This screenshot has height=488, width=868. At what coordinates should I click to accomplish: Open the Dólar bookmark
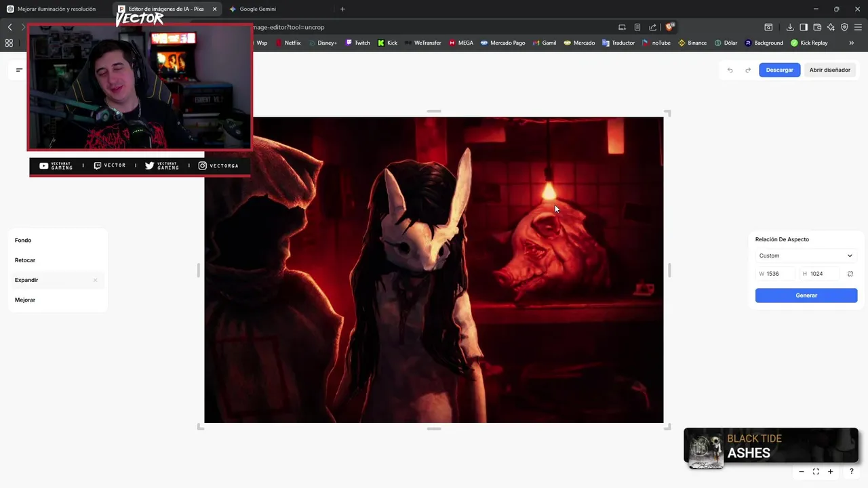726,43
